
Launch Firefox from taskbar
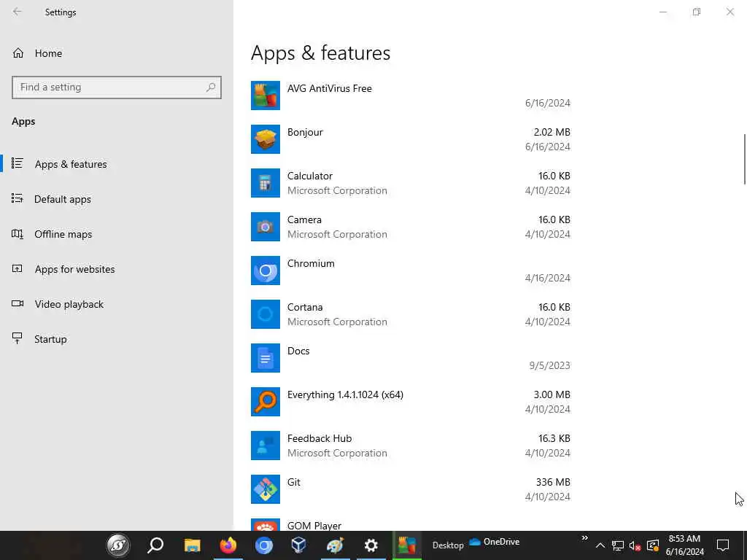(x=228, y=545)
